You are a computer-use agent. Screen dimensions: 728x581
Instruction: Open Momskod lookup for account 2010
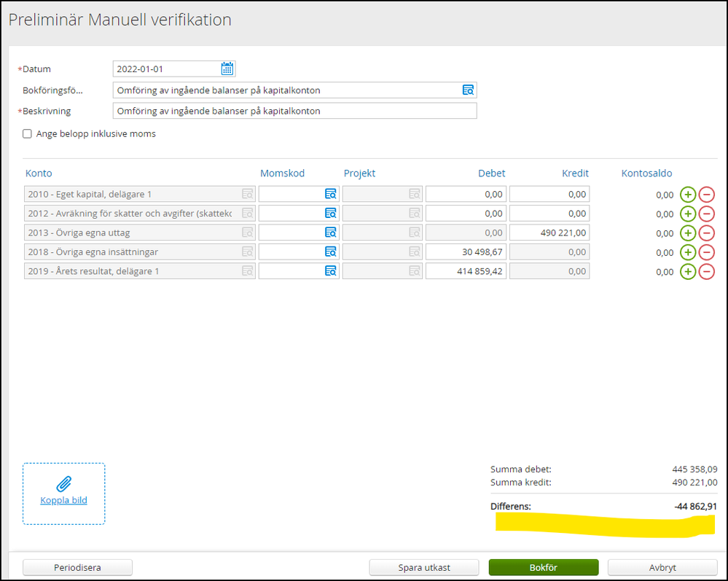(331, 194)
